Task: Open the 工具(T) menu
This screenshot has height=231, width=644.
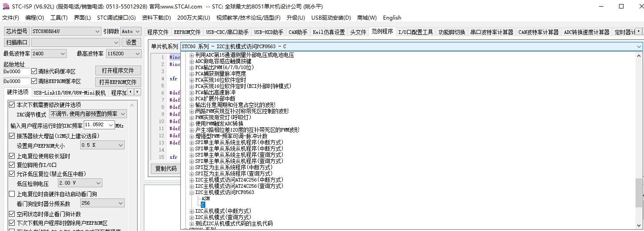Action: [x=59, y=18]
